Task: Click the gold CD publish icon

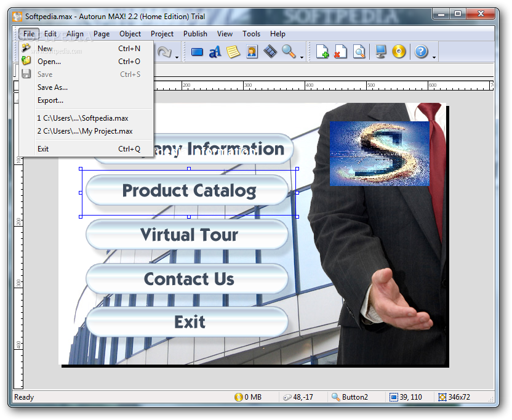Action: tap(399, 52)
